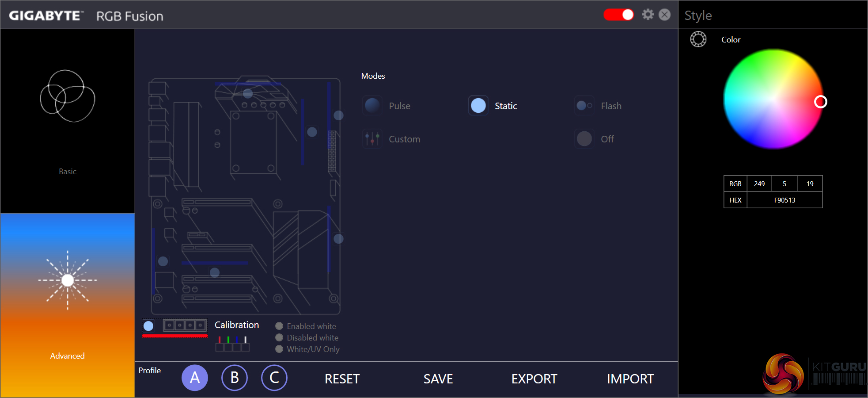Click the four-pin LED strip header icon
The height and width of the screenshot is (398, 868).
click(x=185, y=325)
